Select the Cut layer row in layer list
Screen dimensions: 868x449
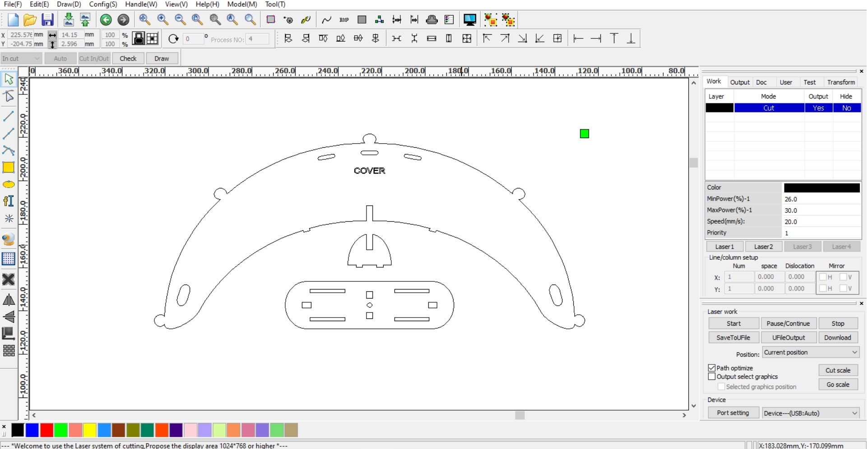pyautogui.click(x=783, y=108)
